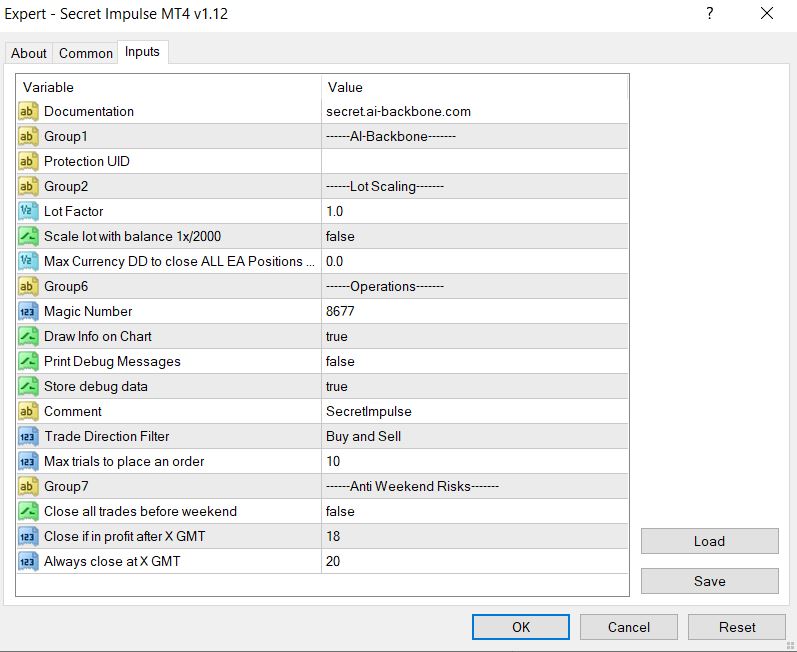Click the bool icon for Scale lot with balance
Screen dimensions: 797x652
click(x=28, y=236)
